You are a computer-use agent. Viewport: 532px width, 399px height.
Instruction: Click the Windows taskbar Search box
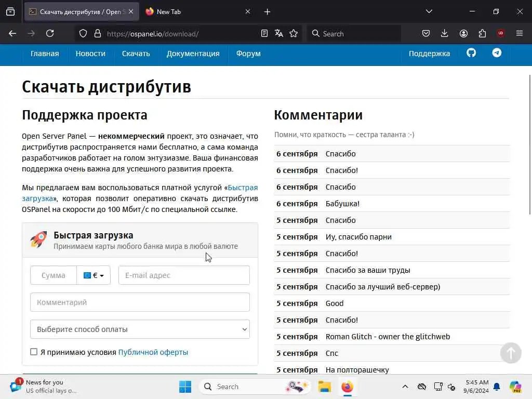[255, 387]
